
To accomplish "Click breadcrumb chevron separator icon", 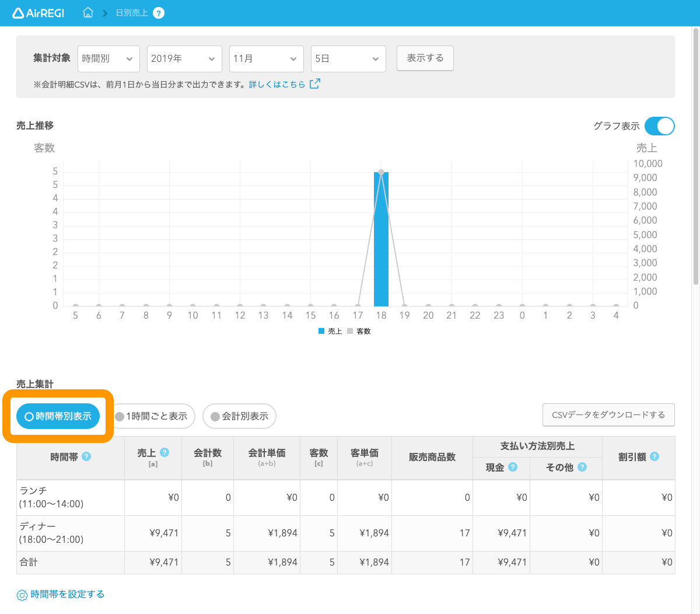I will click(x=106, y=13).
